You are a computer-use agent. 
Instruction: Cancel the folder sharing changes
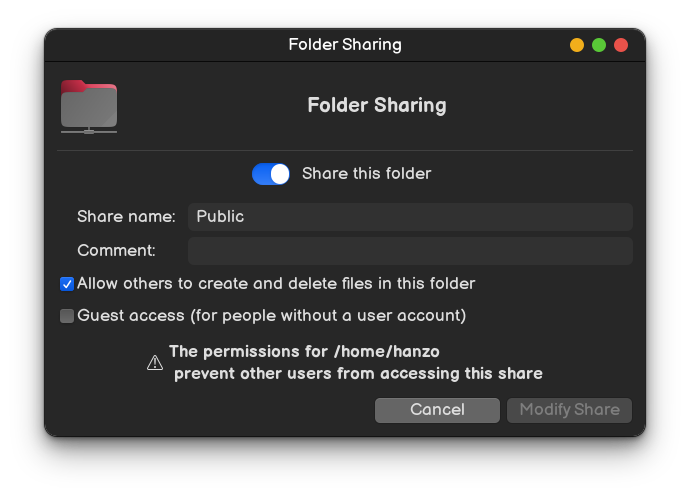pyautogui.click(x=437, y=410)
